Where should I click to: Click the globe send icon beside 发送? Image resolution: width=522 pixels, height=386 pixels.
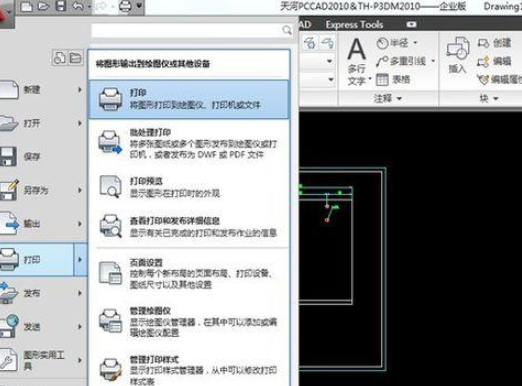point(9,326)
